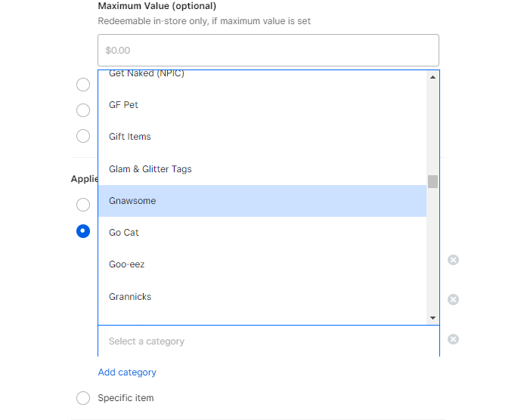Click the Add category link
This screenshot has width=524, height=420.
pyautogui.click(x=127, y=372)
